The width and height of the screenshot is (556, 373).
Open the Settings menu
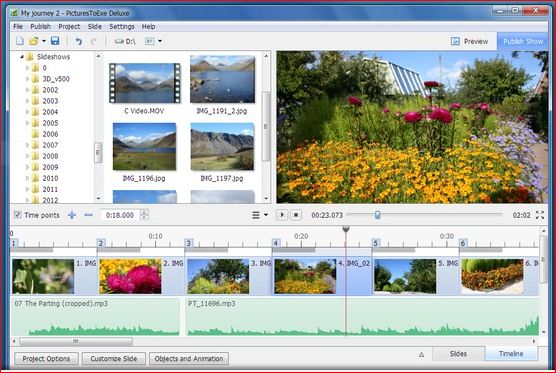pos(122,27)
